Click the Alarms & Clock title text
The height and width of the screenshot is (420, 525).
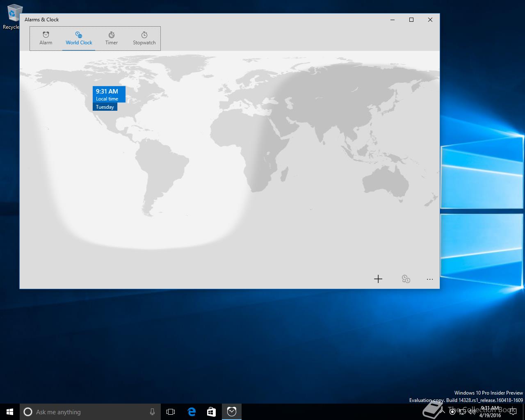41,20
